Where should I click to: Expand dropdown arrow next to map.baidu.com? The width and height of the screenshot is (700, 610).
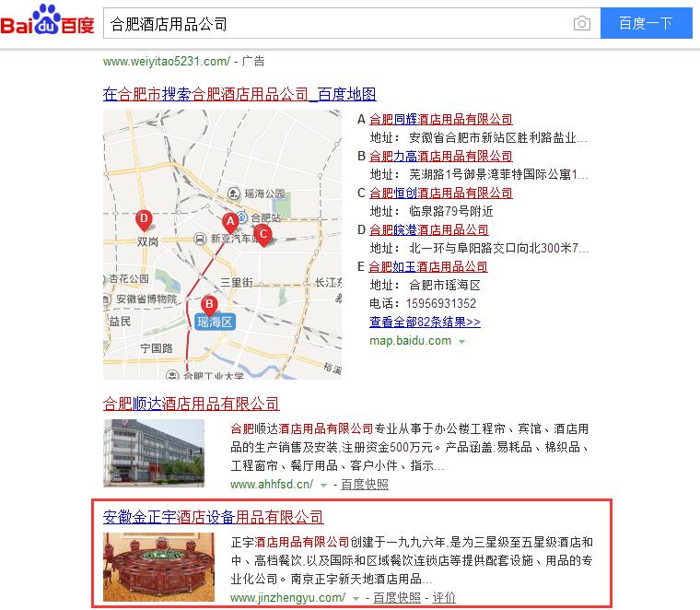[x=462, y=342]
